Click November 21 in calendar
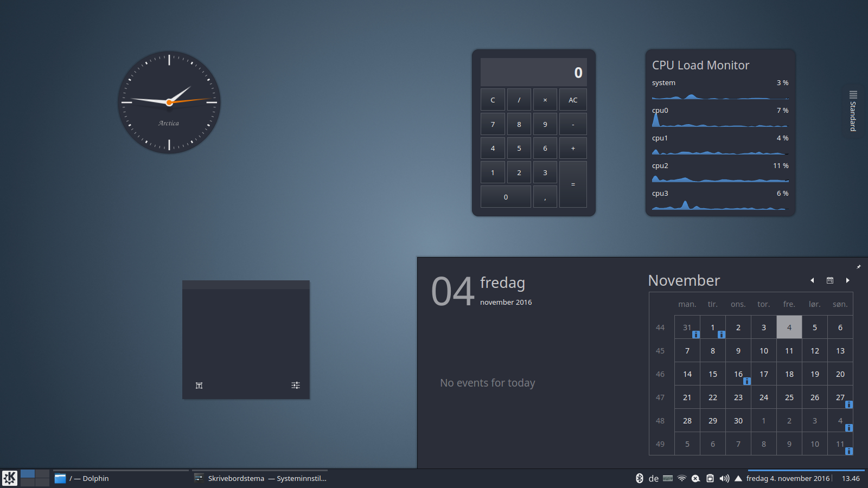 687,397
